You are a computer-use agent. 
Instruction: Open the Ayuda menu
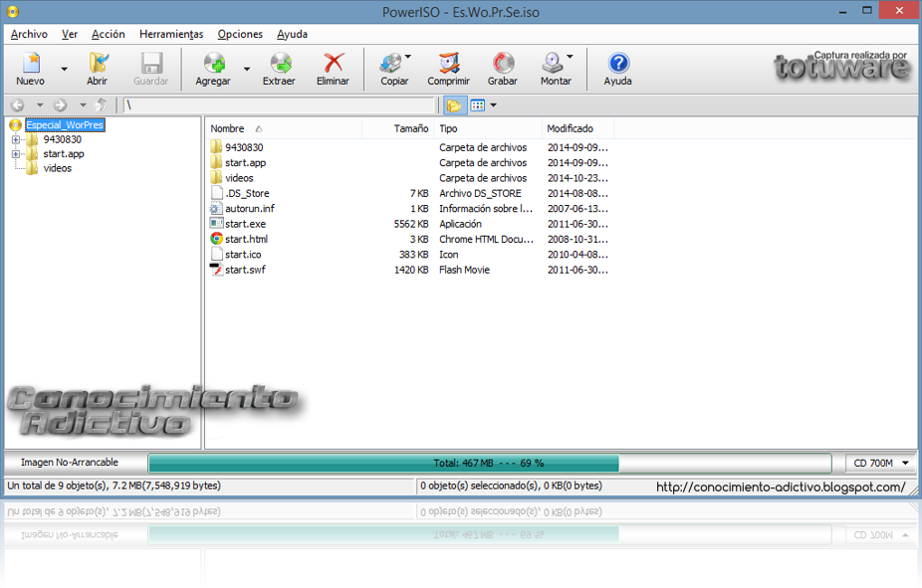point(293,34)
